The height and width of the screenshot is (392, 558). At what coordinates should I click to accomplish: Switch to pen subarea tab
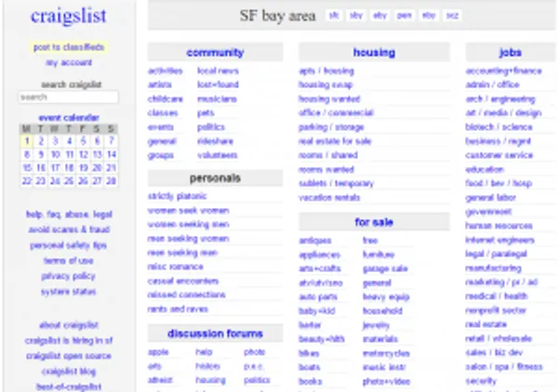click(x=404, y=15)
